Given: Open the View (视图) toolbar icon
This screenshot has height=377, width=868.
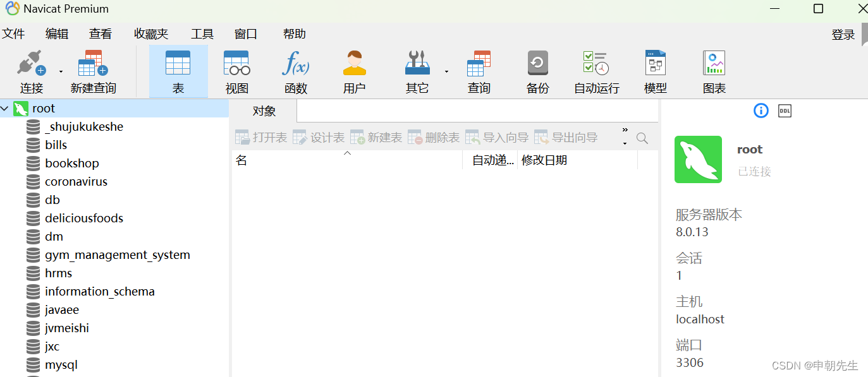Looking at the screenshot, I should 237,63.
